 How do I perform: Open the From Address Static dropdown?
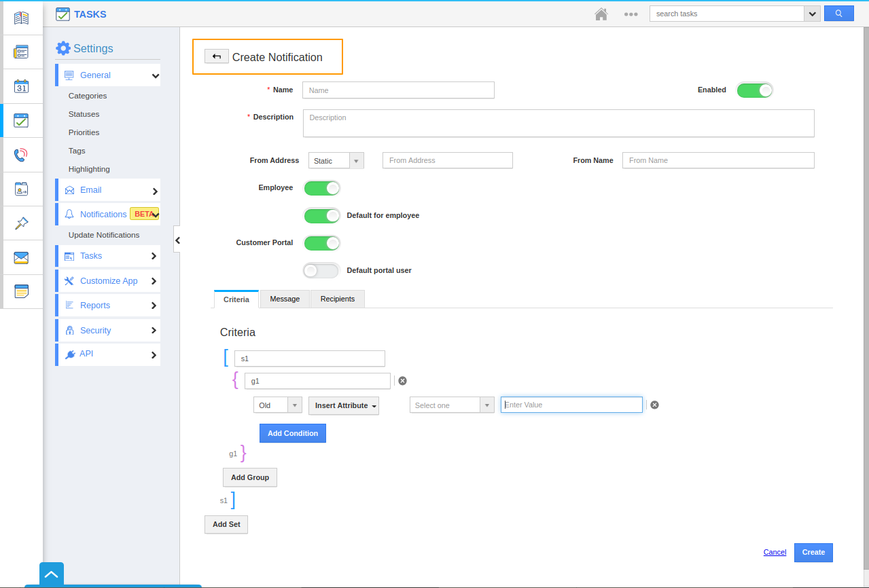(x=336, y=161)
